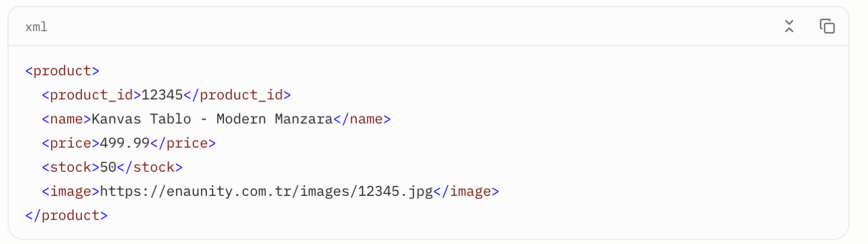Click the opening stock tag
Viewport: 868px width, 244px height.
(71, 167)
